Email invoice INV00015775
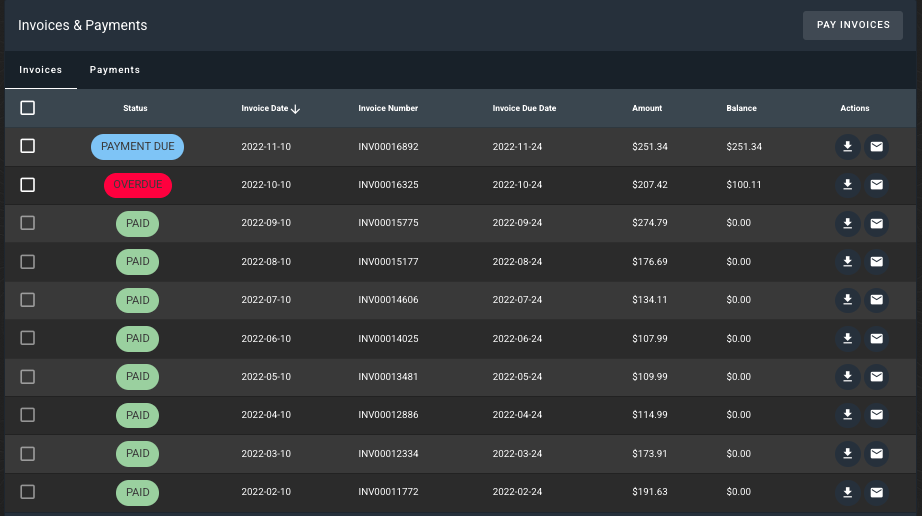922x516 pixels. coord(876,223)
